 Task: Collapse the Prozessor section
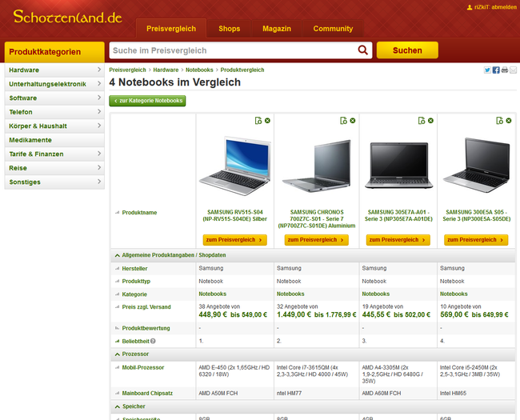click(x=117, y=354)
